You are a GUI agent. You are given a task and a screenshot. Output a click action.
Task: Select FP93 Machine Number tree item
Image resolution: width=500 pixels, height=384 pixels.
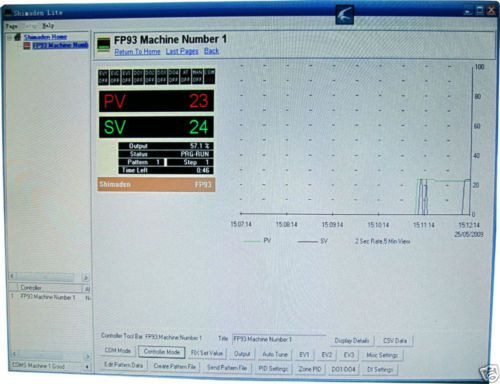60,45
